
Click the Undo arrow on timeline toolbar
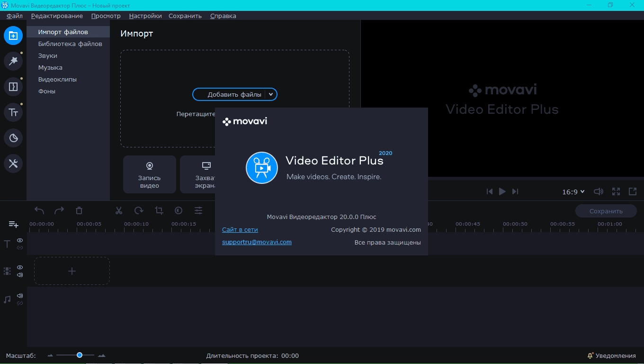point(39,210)
